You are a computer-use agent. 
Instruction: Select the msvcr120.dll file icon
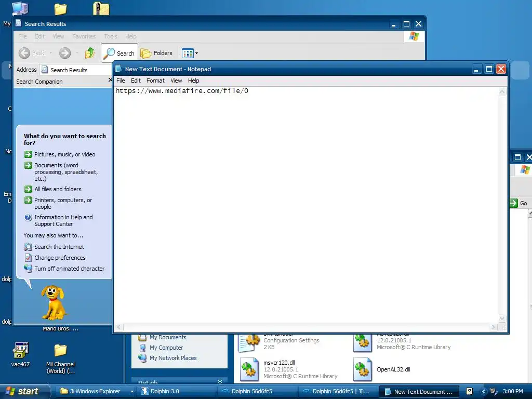249,369
